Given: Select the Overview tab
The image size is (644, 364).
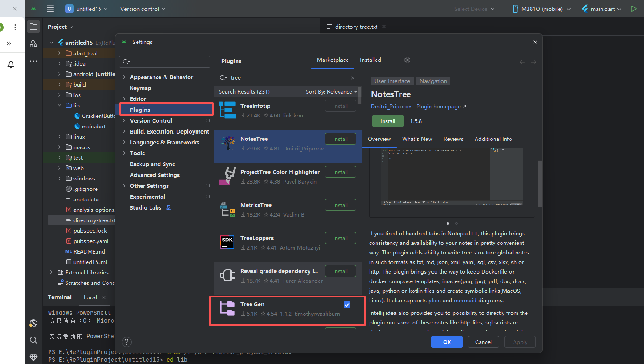Looking at the screenshot, I should click(380, 139).
